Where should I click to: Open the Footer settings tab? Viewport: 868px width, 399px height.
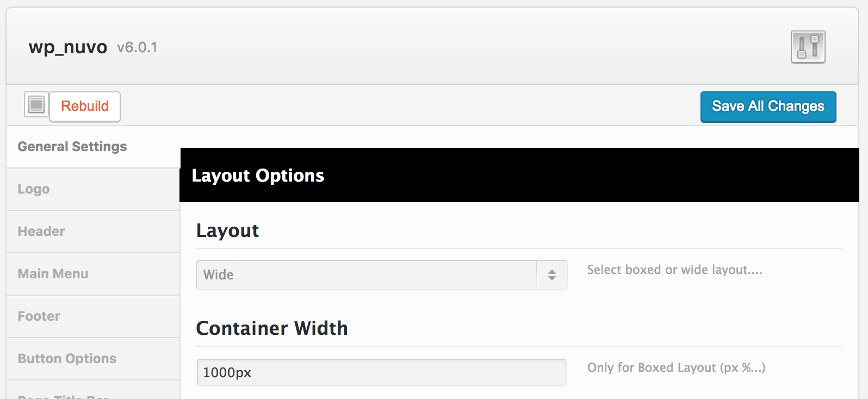(39, 316)
